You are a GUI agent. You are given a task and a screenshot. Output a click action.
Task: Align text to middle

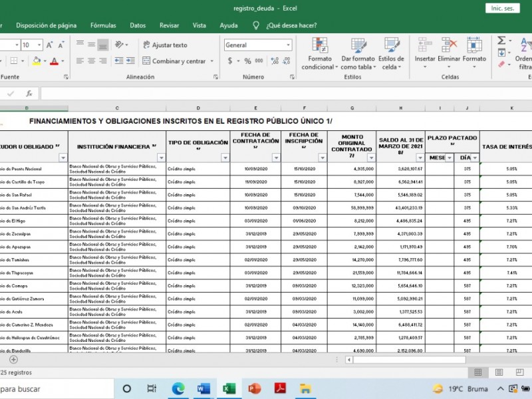92,45
